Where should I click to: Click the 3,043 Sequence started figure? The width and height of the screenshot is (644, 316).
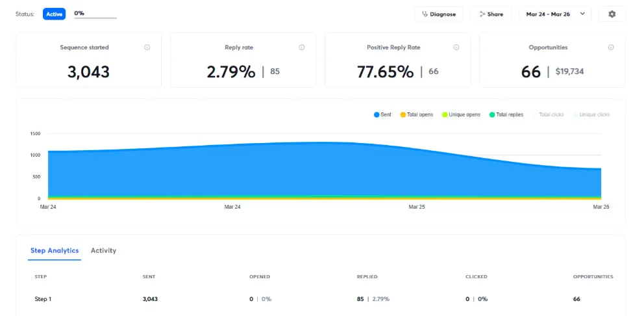[x=89, y=72]
